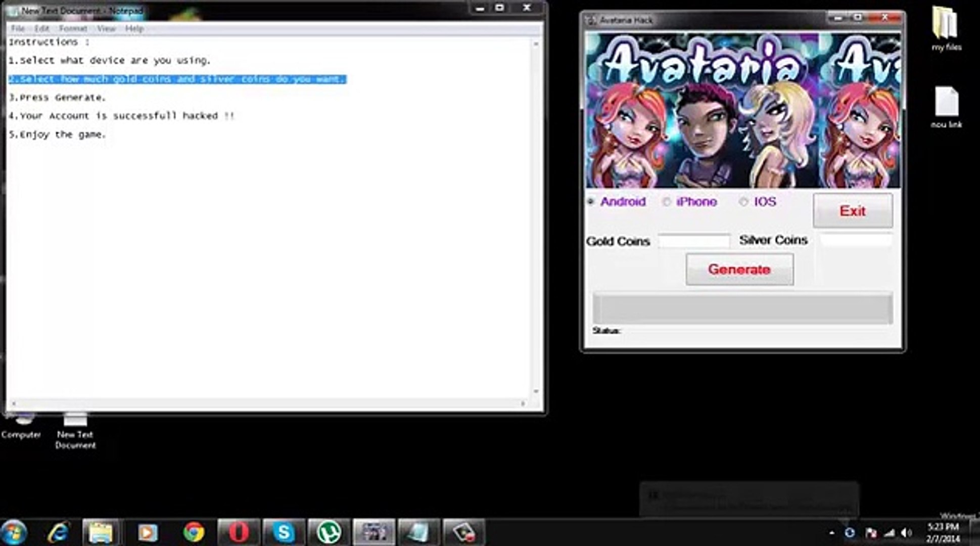Click the volume speaker tray icon

[905, 532]
